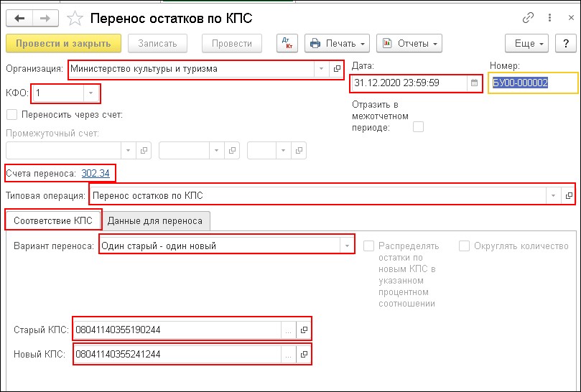581x392 pixels.
Task: Open the Организация record with open icon
Action: pos(336,70)
